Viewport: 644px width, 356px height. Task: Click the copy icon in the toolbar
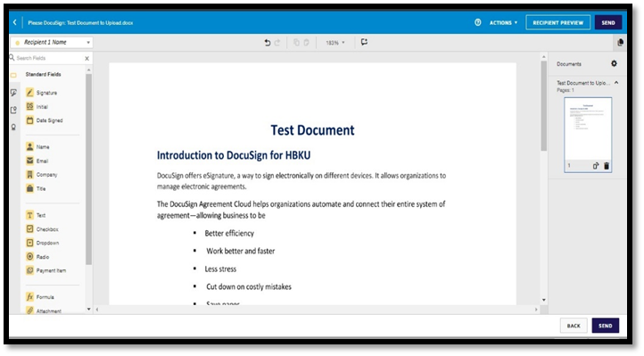296,42
